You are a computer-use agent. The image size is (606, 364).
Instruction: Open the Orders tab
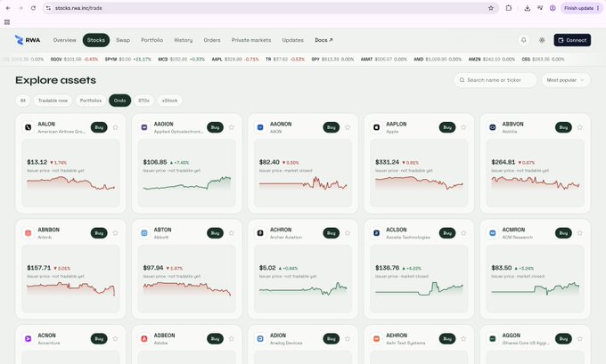click(212, 40)
